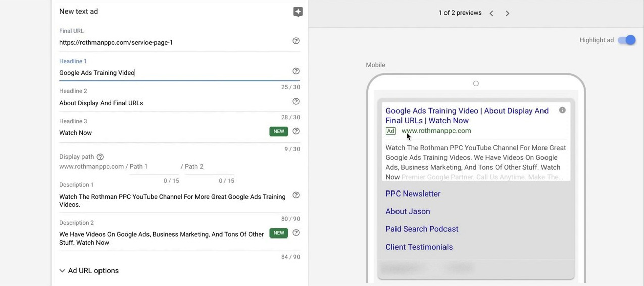Open help icon for Headline 2
The width and height of the screenshot is (644, 286).
[x=296, y=101]
